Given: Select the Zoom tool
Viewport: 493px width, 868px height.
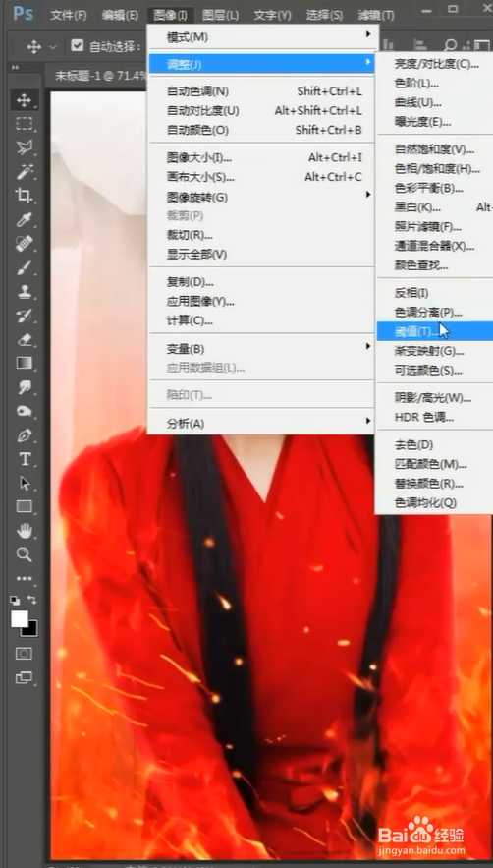Looking at the screenshot, I should pos(24,554).
